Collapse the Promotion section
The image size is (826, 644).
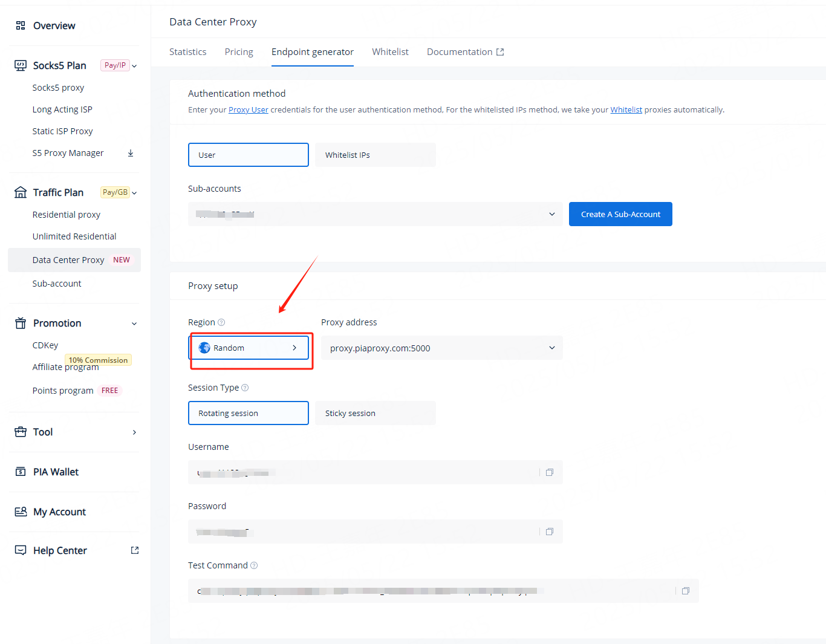[134, 324]
